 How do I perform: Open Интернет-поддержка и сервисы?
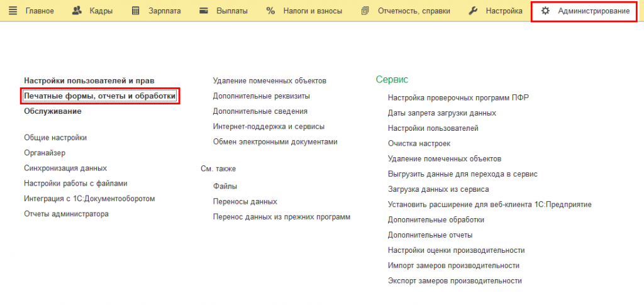pyautogui.click(x=269, y=127)
